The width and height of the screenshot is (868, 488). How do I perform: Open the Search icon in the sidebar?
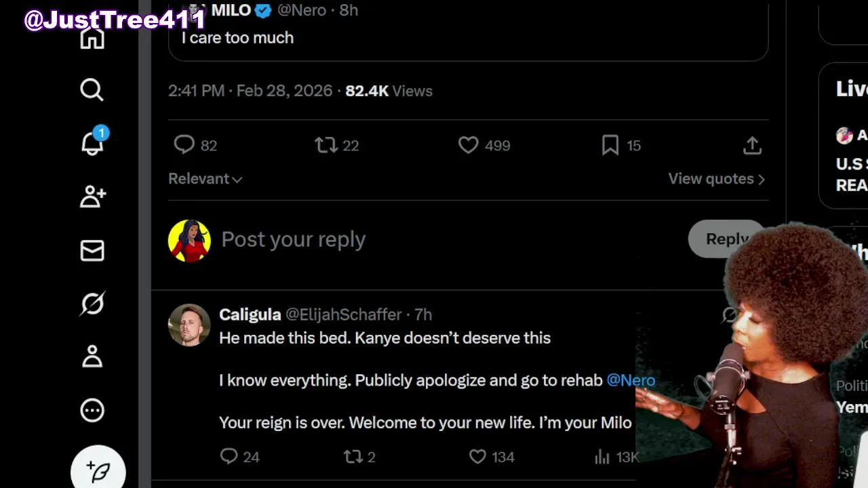tap(92, 89)
